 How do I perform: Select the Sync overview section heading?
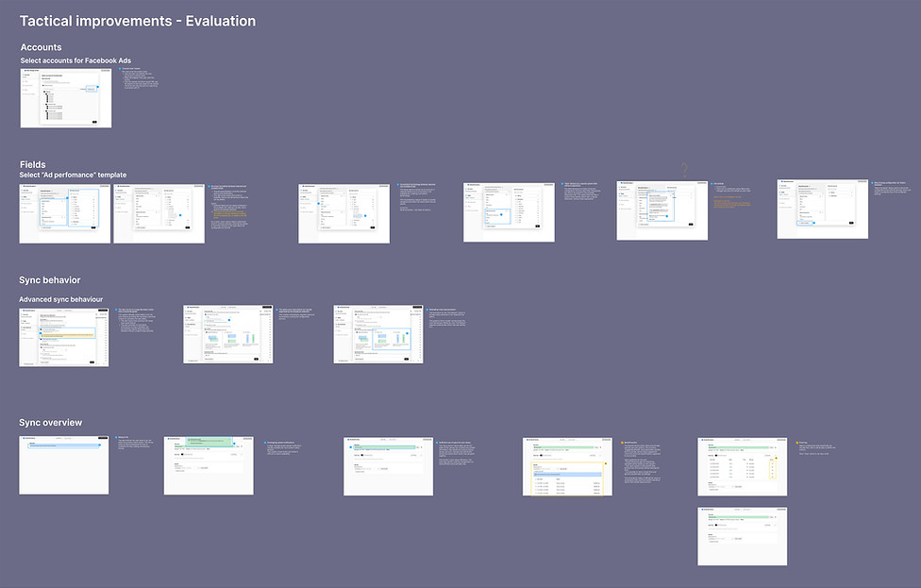click(x=51, y=423)
